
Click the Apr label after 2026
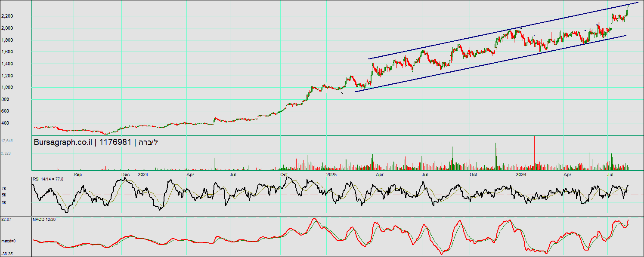568,175
